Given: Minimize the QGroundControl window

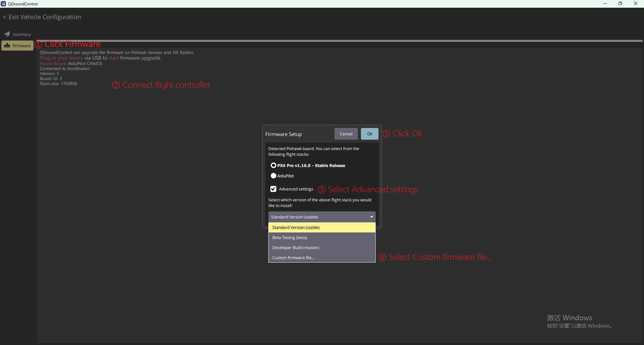Looking at the screenshot, I should 605,4.
